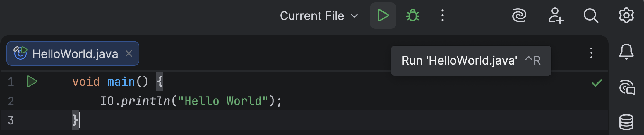The width and height of the screenshot is (644, 135).
Task: Open the editor tab options three-dot menu
Action: [x=591, y=53]
